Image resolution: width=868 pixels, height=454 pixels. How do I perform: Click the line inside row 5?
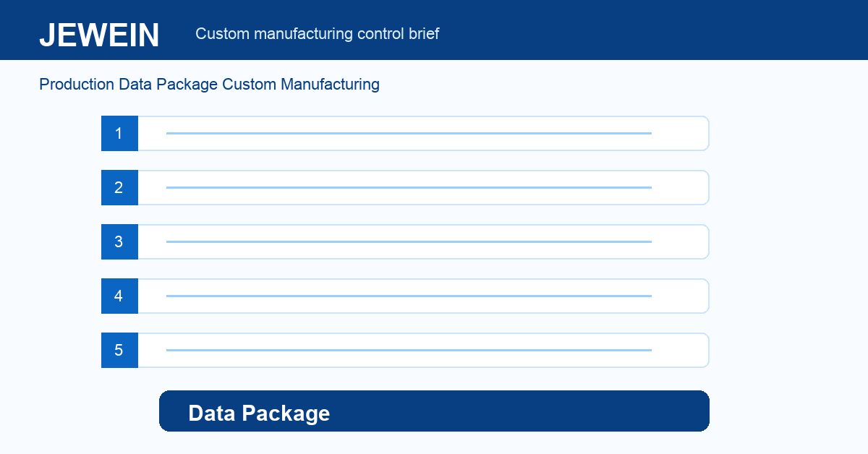409,351
